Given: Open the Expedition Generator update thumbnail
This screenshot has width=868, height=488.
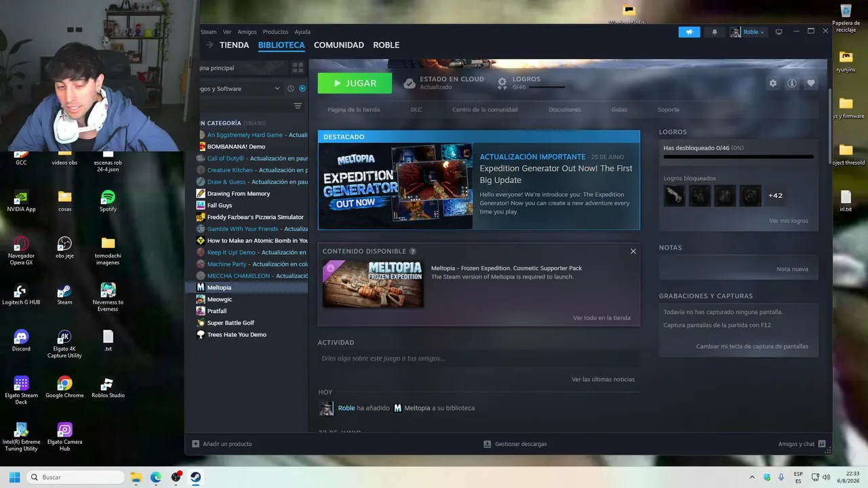Looking at the screenshot, I should (396, 186).
